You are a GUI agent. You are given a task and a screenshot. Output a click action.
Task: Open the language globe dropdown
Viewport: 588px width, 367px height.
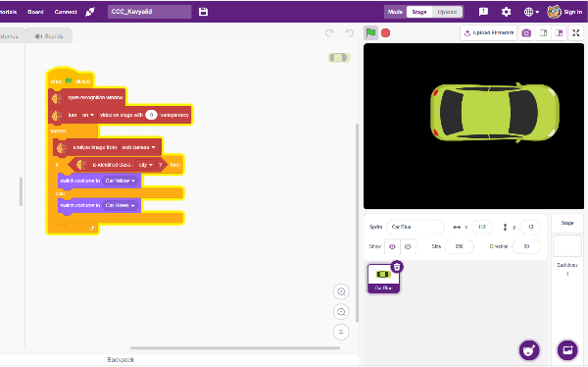[x=531, y=12]
